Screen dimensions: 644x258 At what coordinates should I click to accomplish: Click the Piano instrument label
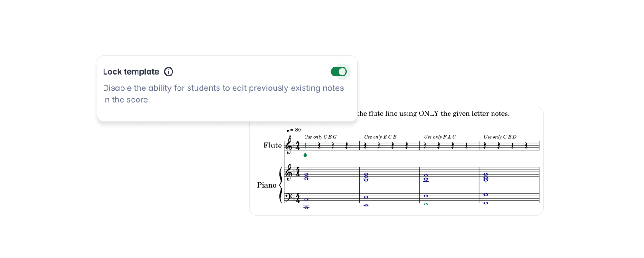click(x=267, y=185)
